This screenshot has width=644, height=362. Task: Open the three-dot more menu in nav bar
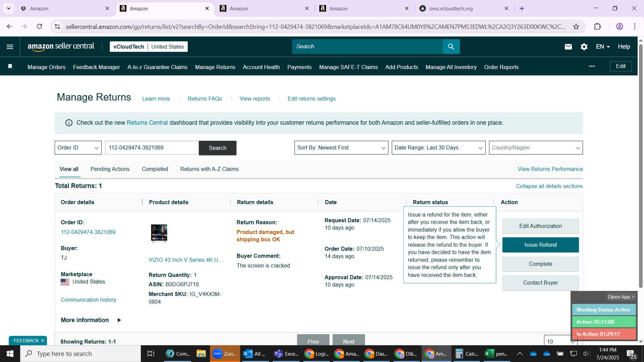[592, 66]
